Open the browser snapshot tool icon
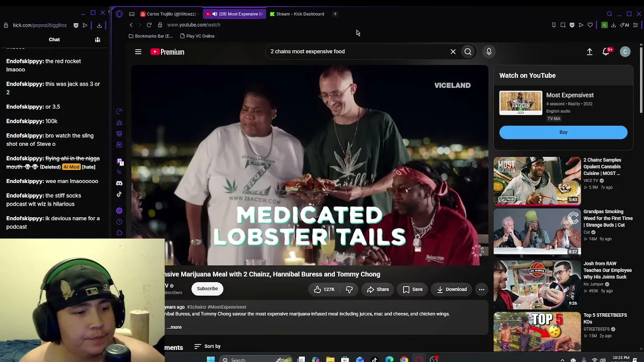This screenshot has width=644, height=362. click(563, 25)
